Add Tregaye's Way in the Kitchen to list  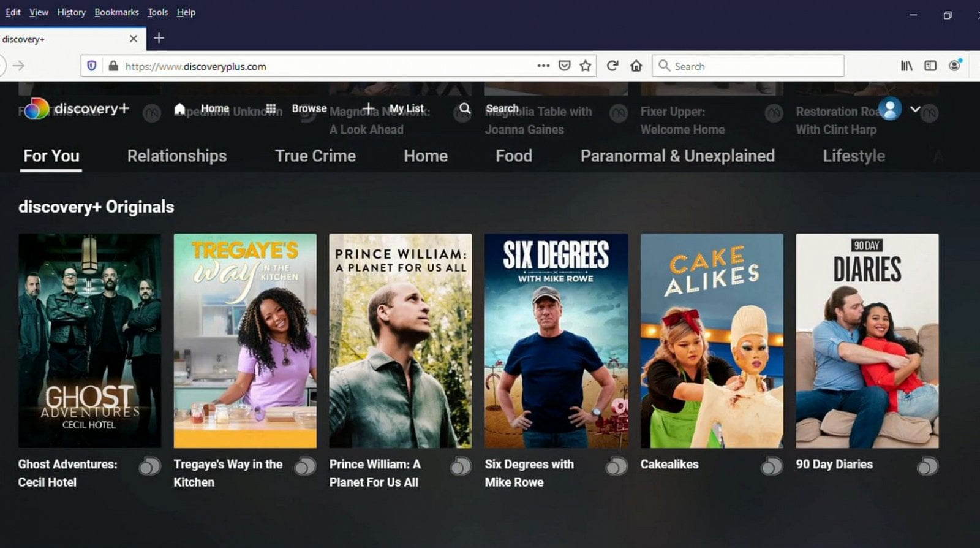305,466
